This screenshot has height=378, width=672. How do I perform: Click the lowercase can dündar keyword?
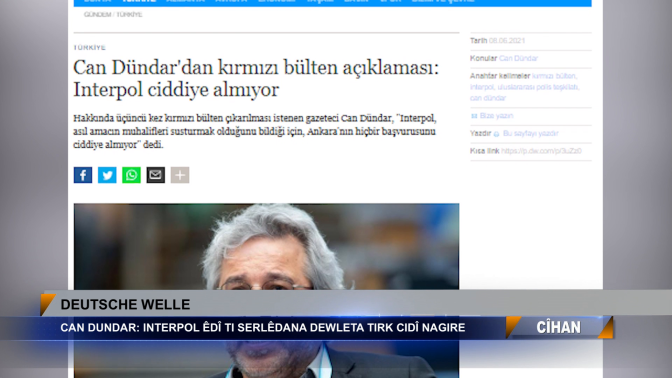[x=488, y=98]
